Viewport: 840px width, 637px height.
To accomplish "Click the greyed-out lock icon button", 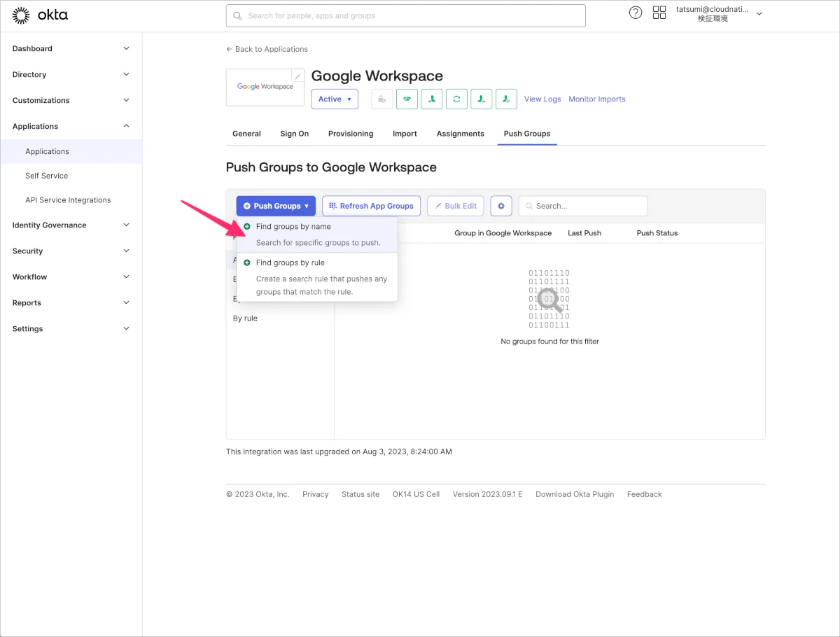I will click(x=381, y=99).
